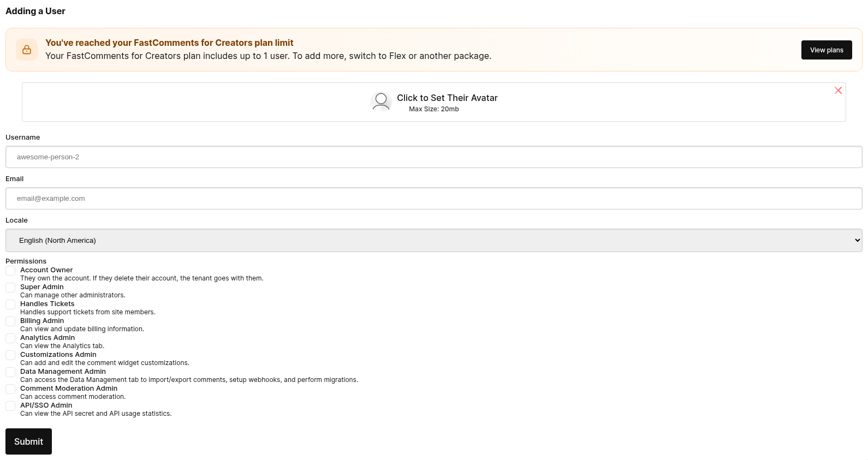Click the 'Click to Set Their Avatar' text
Image resolution: width=868 pixels, height=460 pixels.
click(x=447, y=98)
